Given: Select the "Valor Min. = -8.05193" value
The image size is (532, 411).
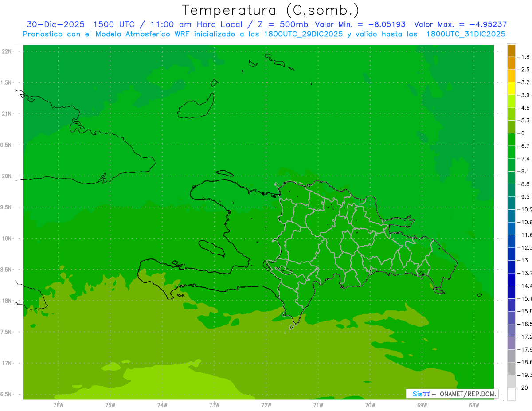Looking at the screenshot, I should pos(360,24).
